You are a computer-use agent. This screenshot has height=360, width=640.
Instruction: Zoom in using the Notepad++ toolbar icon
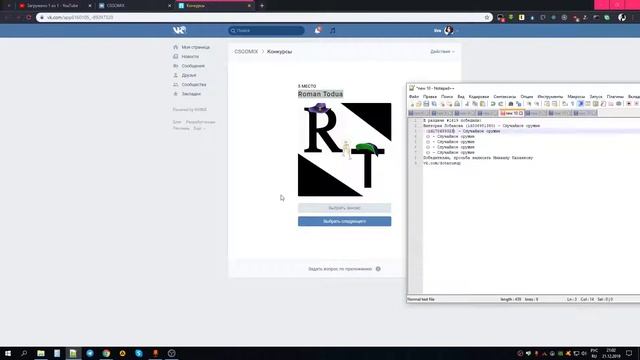click(529, 104)
